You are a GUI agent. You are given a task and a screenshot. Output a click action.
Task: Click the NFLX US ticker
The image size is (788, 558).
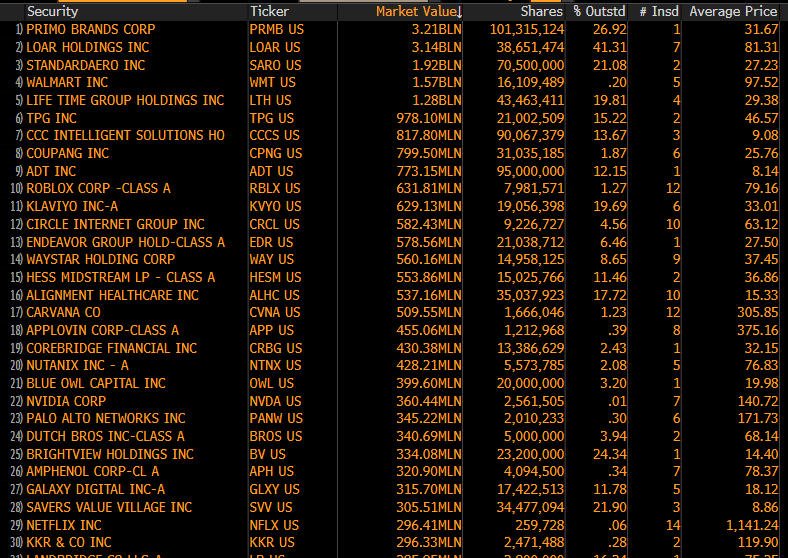274,525
